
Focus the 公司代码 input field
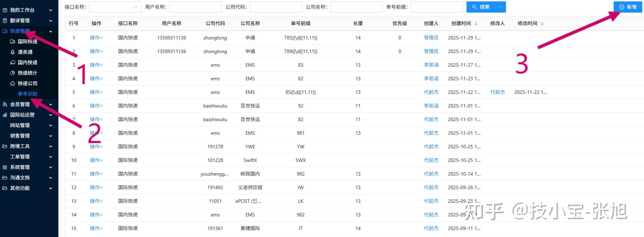(x=276, y=7)
